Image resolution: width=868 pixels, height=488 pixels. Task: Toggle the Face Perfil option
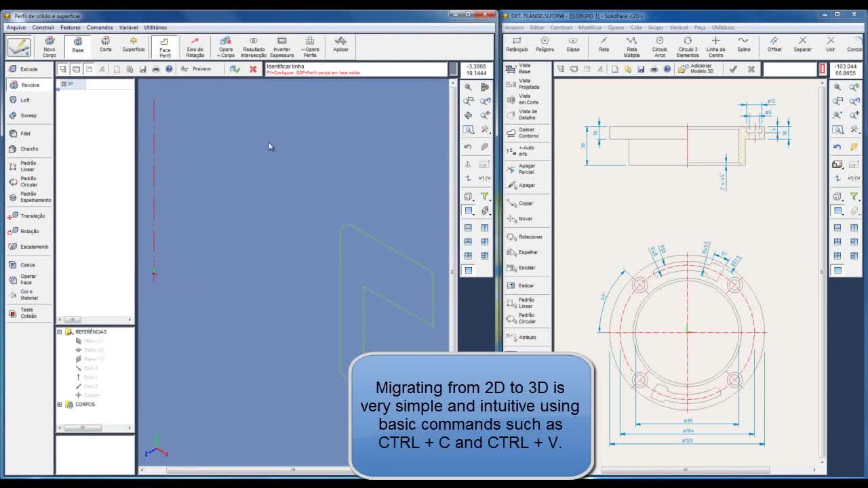click(165, 46)
